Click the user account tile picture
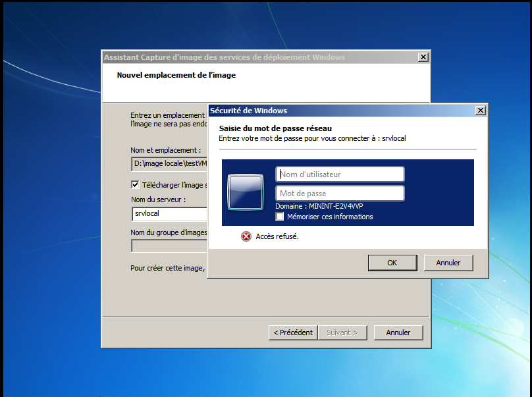 pos(245,192)
